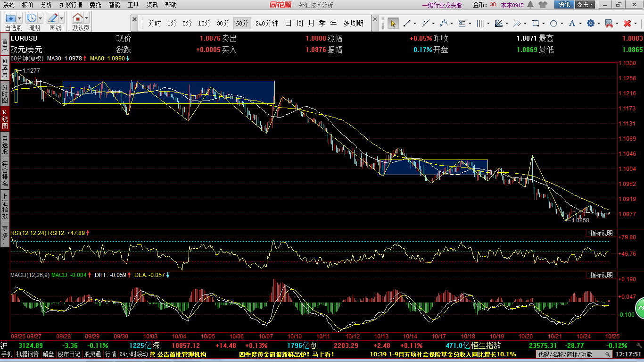Click the 资讯 button

pos(564,5)
